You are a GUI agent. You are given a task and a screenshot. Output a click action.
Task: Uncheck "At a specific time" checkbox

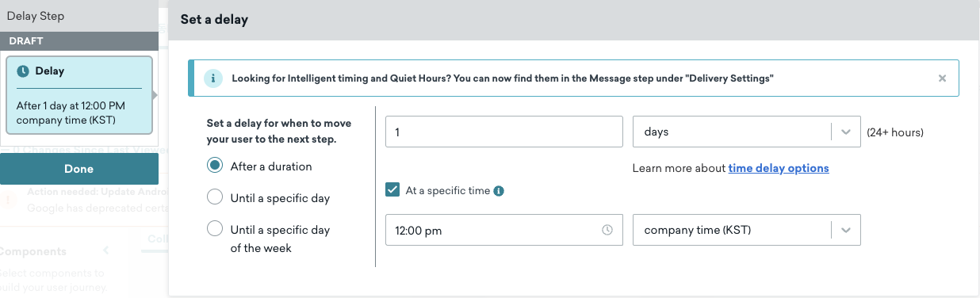392,190
